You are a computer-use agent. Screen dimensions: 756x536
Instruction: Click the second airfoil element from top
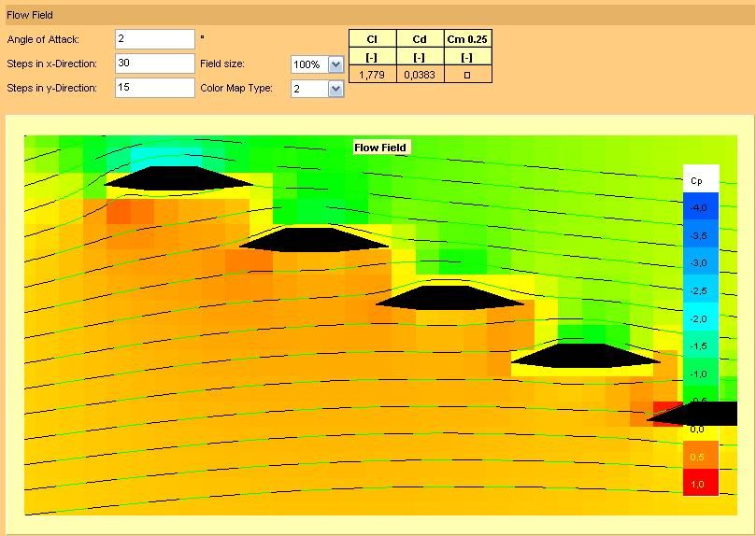314,239
